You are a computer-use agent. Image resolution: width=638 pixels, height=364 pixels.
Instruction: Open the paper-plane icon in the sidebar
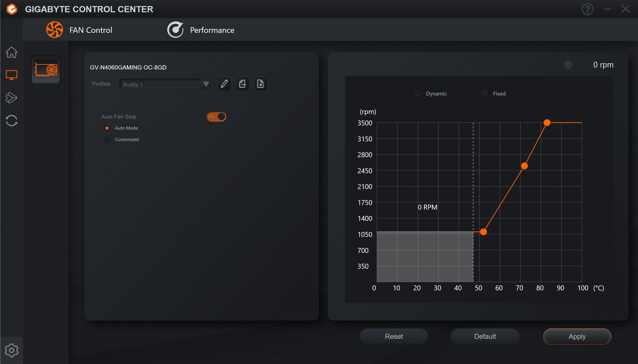pyautogui.click(x=12, y=98)
